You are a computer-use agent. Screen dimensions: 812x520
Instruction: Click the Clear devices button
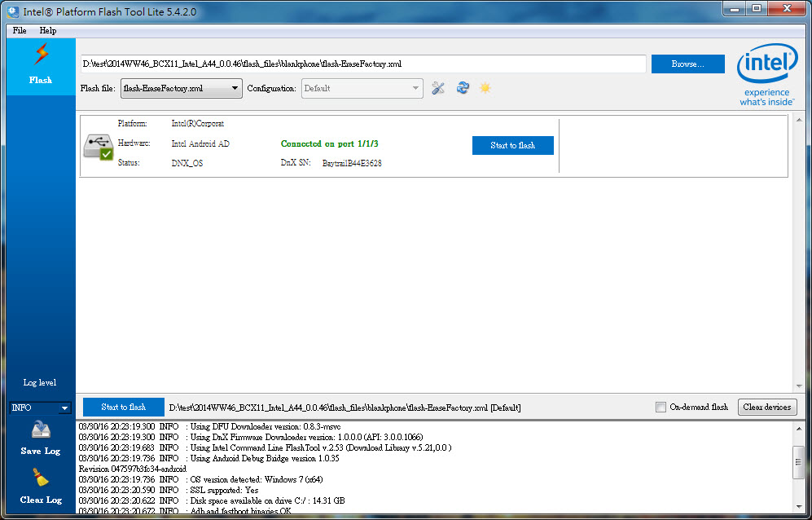coord(766,408)
